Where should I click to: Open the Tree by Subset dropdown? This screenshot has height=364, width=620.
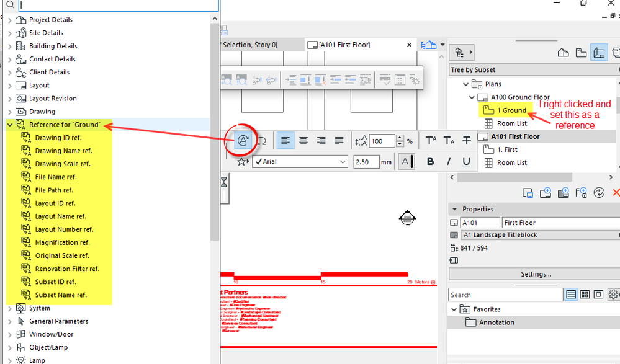(534, 70)
